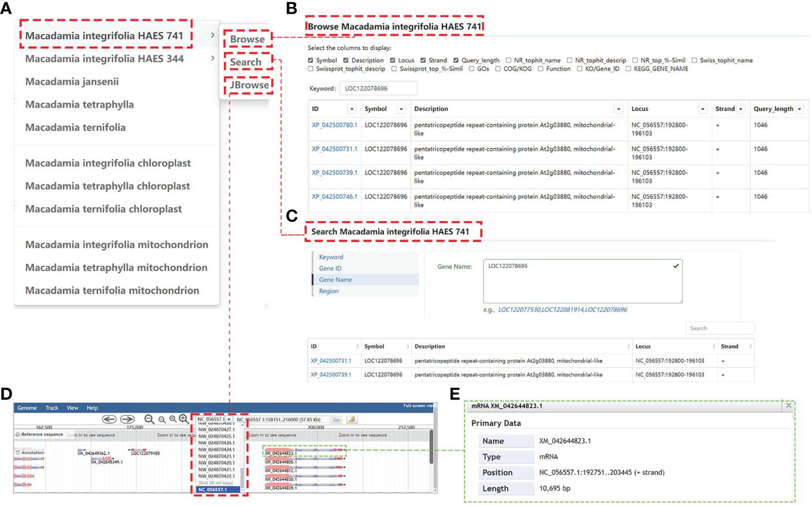The width and height of the screenshot is (812, 506).
Task: Close the Annotation track
Action: point(18,452)
